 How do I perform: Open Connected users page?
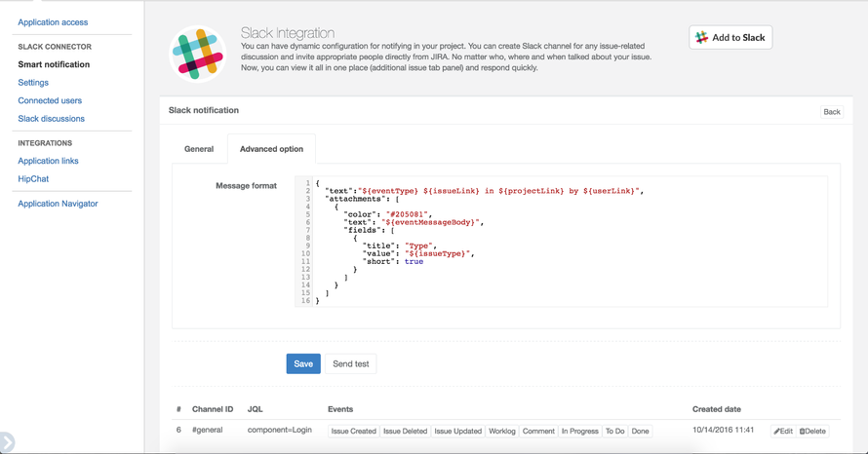(50, 100)
